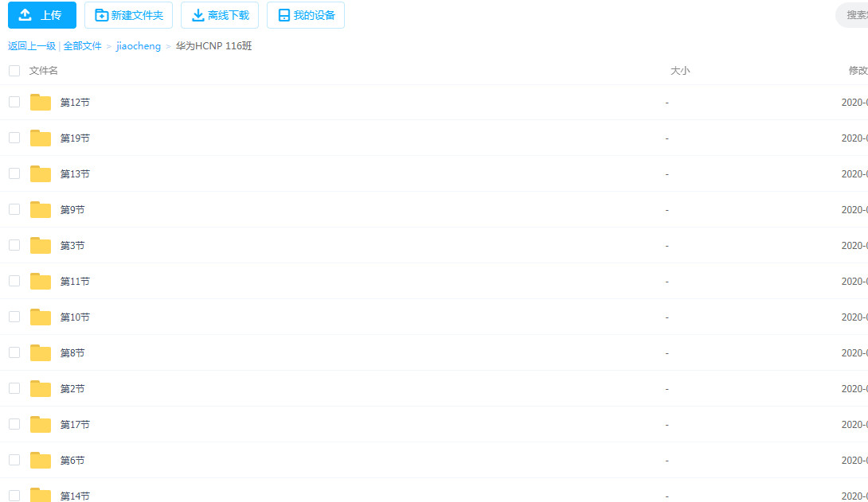Check the box for 第12节
This screenshot has height=502, width=868.
click(14, 102)
